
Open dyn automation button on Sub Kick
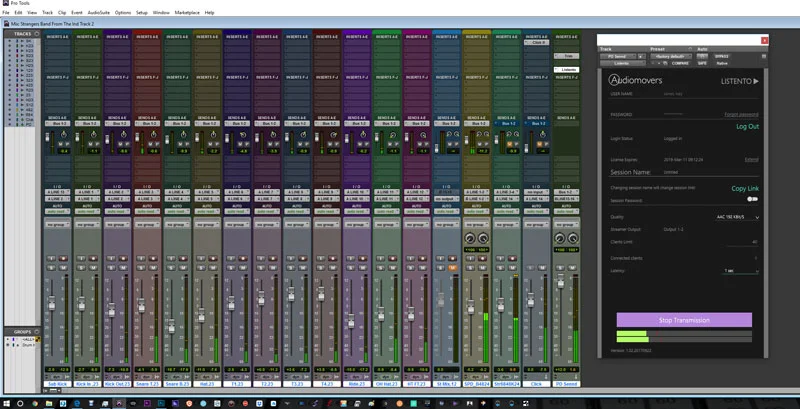pos(57,376)
